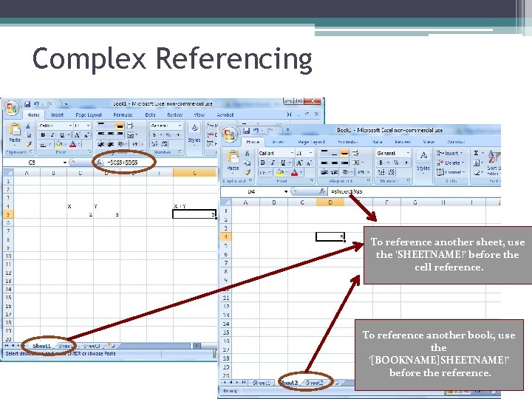Click Shrink Font in the front window's ribbon
Image resolution: width=532 pixels, height=399 pixels.
[x=309, y=163]
